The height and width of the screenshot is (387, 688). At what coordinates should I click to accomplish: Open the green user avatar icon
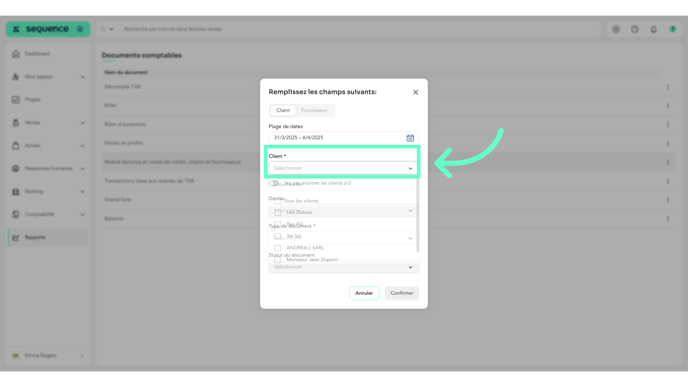coord(673,29)
